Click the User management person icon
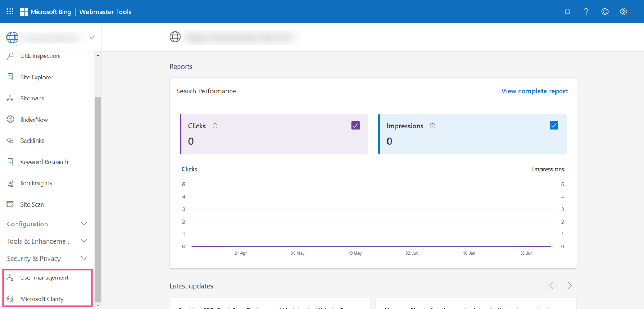Screen dimensions: 644x309 tap(10, 278)
